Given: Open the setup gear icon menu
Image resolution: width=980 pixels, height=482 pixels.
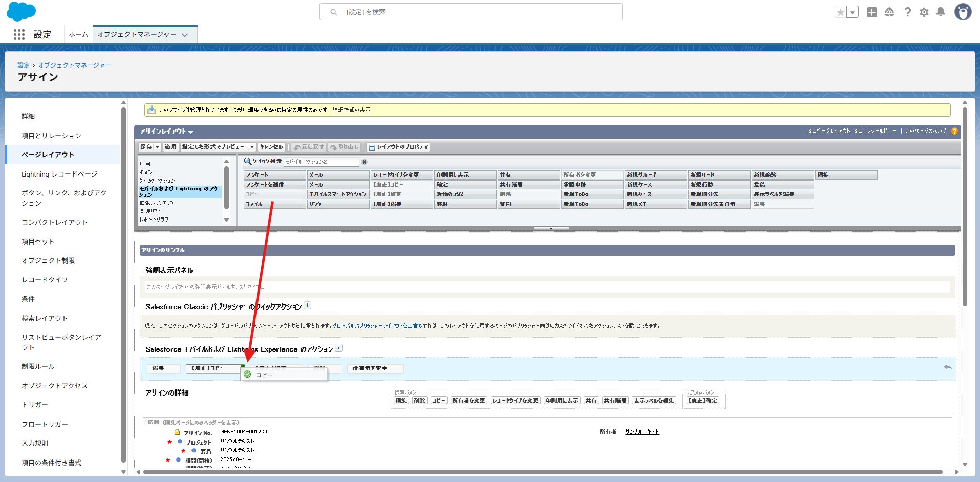Looking at the screenshot, I should (924, 12).
